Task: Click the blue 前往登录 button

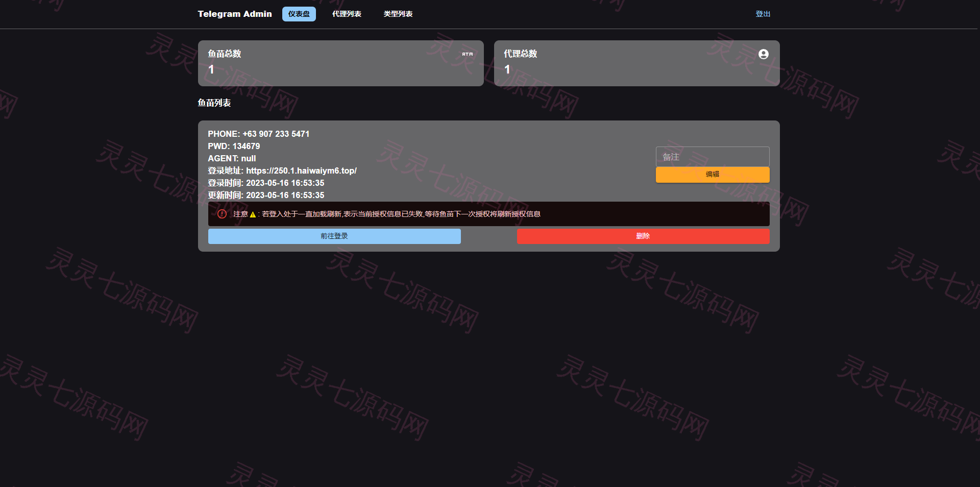Action: pos(334,236)
